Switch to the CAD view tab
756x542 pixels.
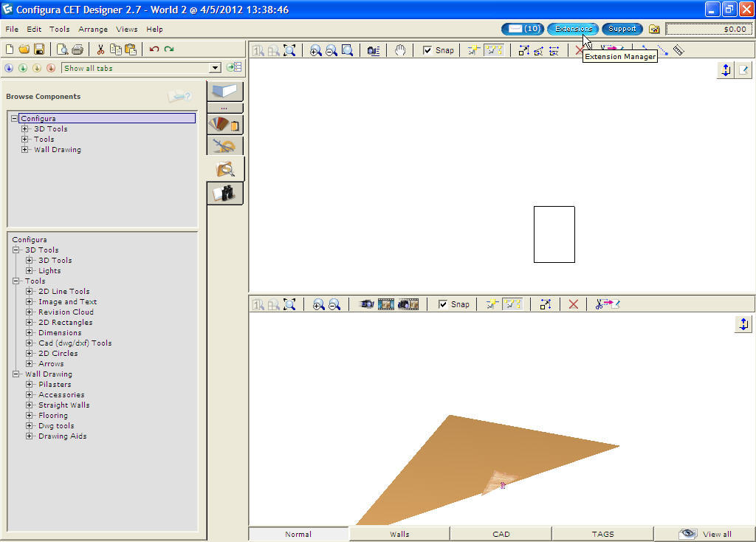pyautogui.click(x=501, y=534)
